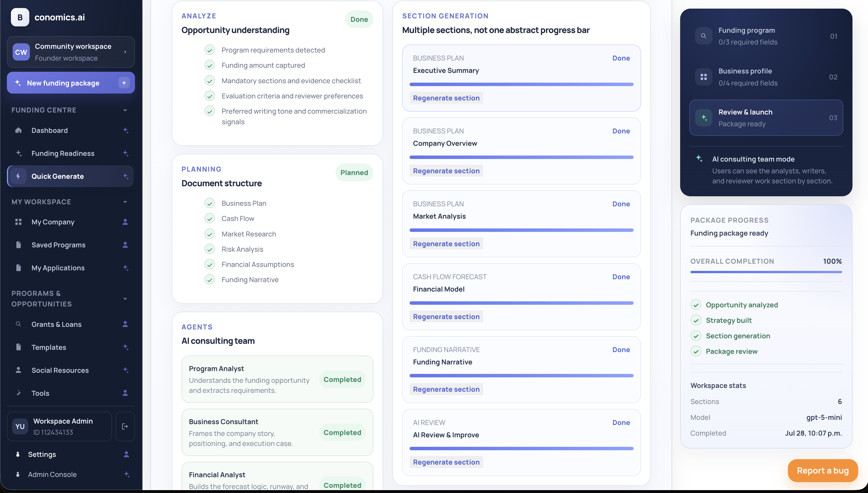Click the sparkle icon on Review & launch step

(704, 117)
